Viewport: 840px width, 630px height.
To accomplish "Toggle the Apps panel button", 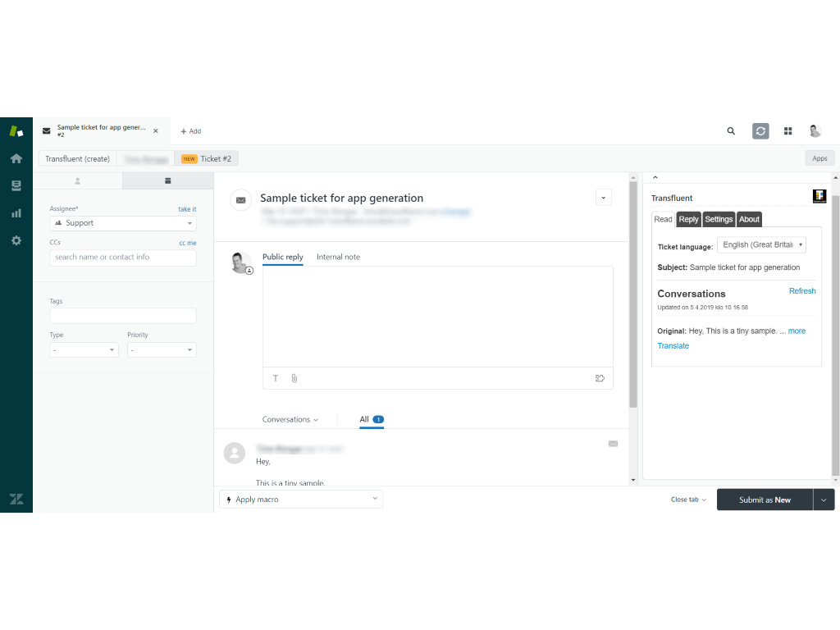I will (819, 158).
